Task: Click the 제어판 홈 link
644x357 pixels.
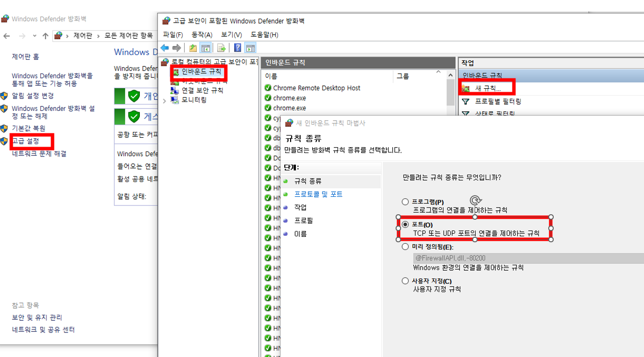Action: pyautogui.click(x=26, y=57)
